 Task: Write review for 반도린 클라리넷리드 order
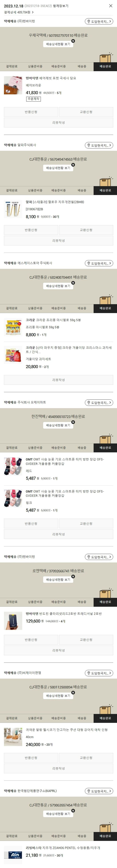(x=58, y=650)
